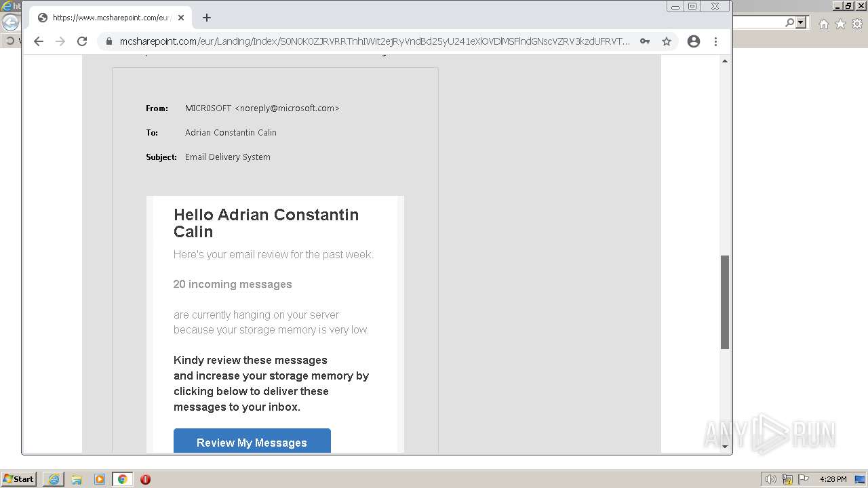
Task: Click the Internet Explorer favorites star
Action: 840,24
